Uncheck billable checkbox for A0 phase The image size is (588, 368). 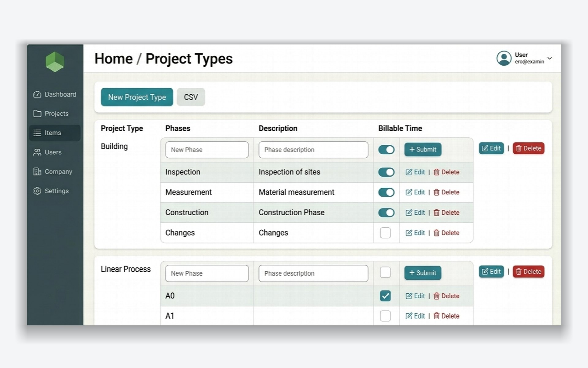[x=385, y=296]
